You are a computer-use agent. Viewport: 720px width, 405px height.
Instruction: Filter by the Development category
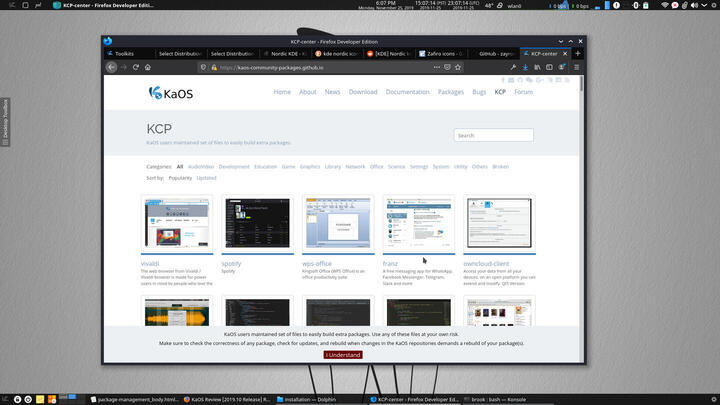coord(234,167)
